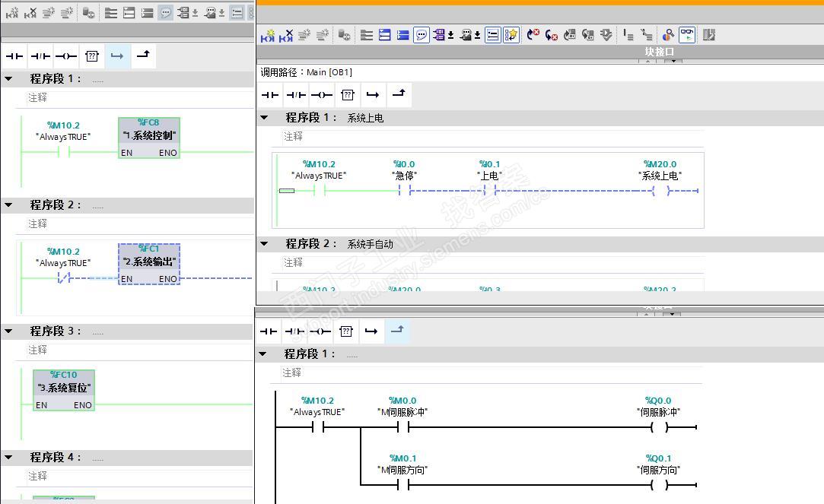Collapse 程序段 1 in lower-right editor
Viewport: 824px width, 504px height.
coord(262,354)
